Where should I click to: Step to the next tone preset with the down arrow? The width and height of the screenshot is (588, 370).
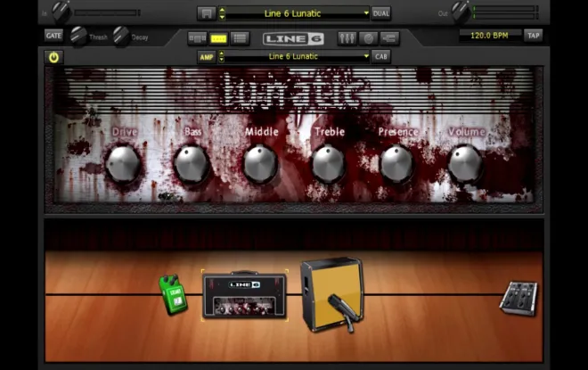222,17
